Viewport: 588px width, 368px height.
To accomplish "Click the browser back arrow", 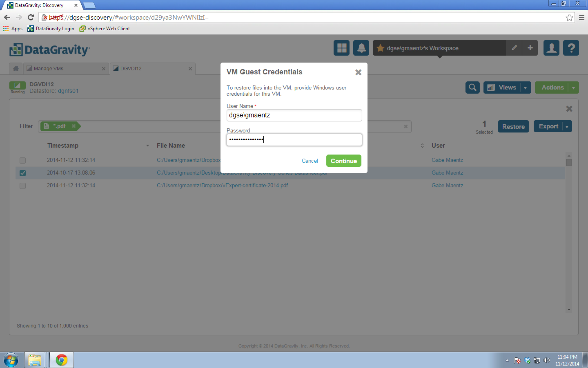I will pos(7,17).
